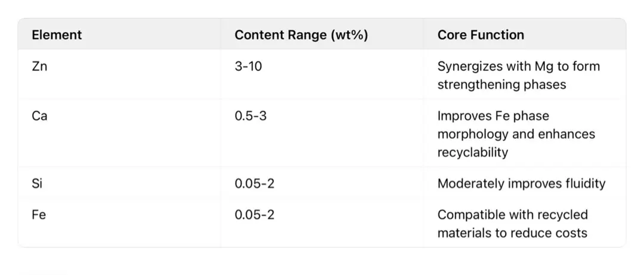Click the line "morphology and enhances"

516,134
